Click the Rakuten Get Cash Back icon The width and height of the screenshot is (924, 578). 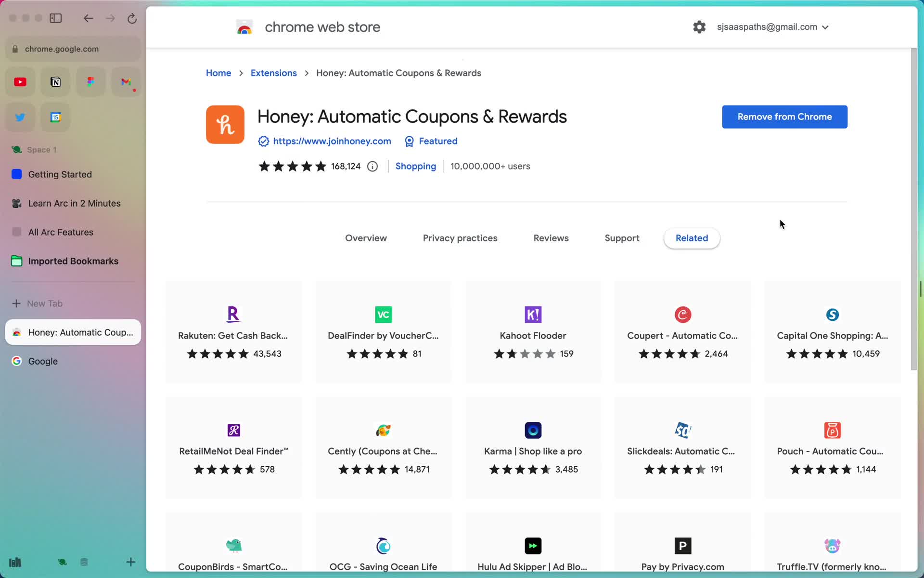pyautogui.click(x=233, y=314)
